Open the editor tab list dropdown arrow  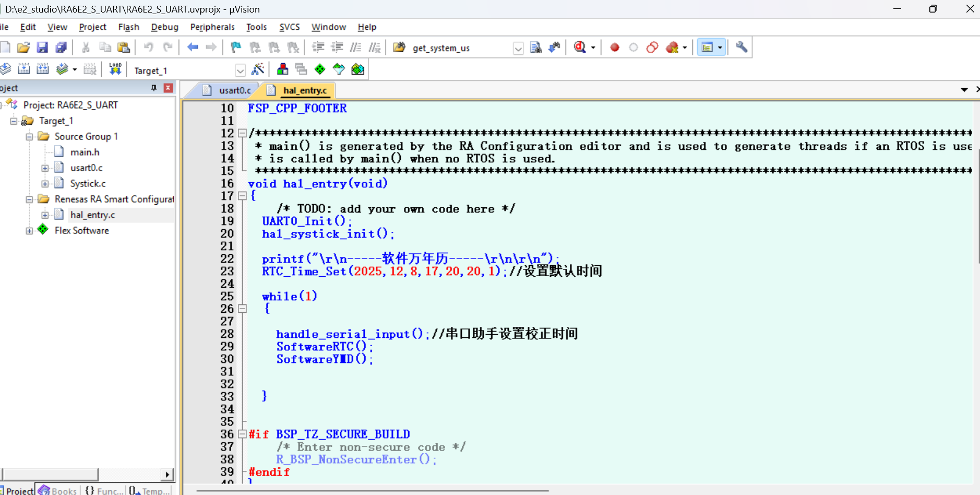pyautogui.click(x=964, y=90)
